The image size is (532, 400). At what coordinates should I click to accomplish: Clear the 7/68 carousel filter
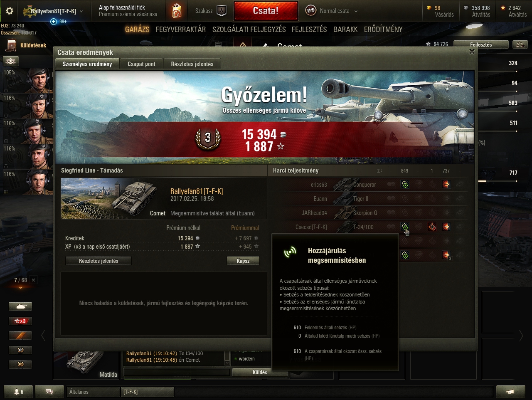pos(34,280)
